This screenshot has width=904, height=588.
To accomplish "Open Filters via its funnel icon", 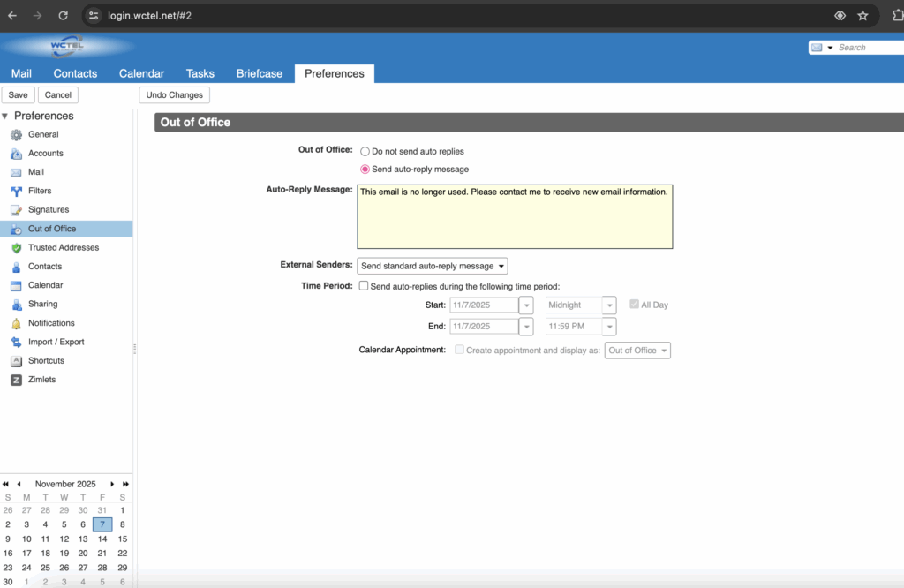I will pyautogui.click(x=16, y=192).
